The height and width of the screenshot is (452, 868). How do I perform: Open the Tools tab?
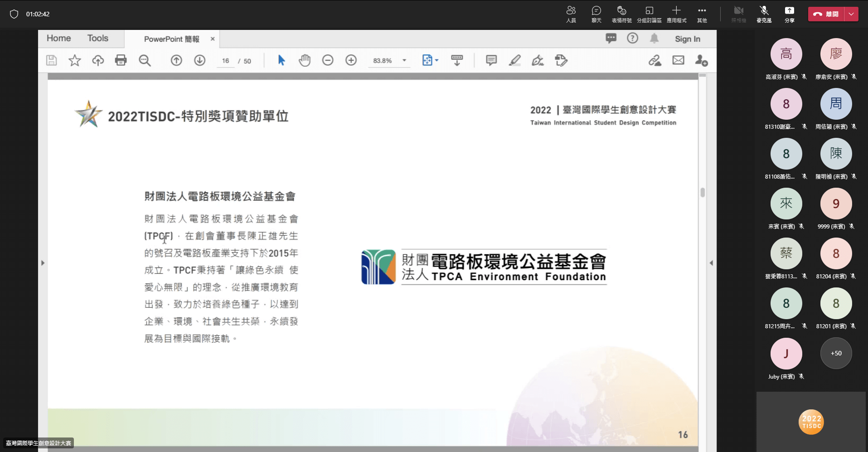(x=98, y=39)
